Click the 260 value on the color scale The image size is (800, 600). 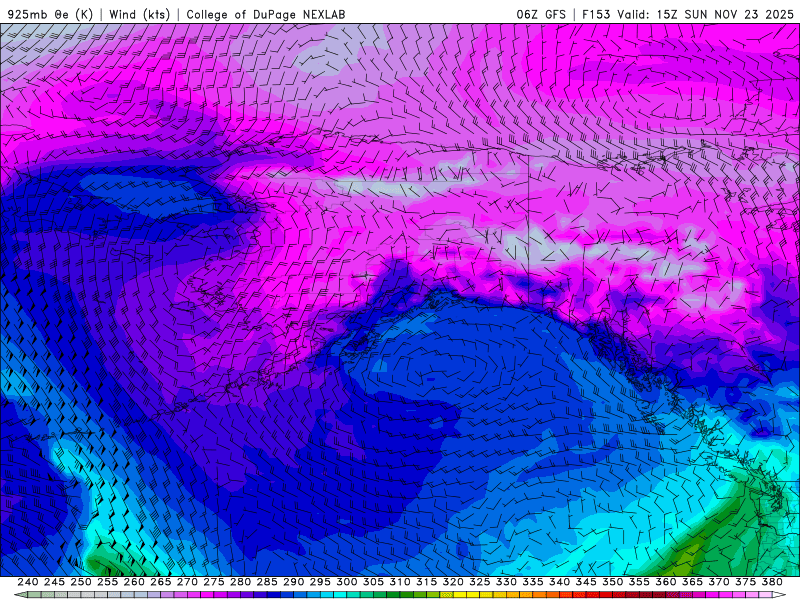point(134,582)
